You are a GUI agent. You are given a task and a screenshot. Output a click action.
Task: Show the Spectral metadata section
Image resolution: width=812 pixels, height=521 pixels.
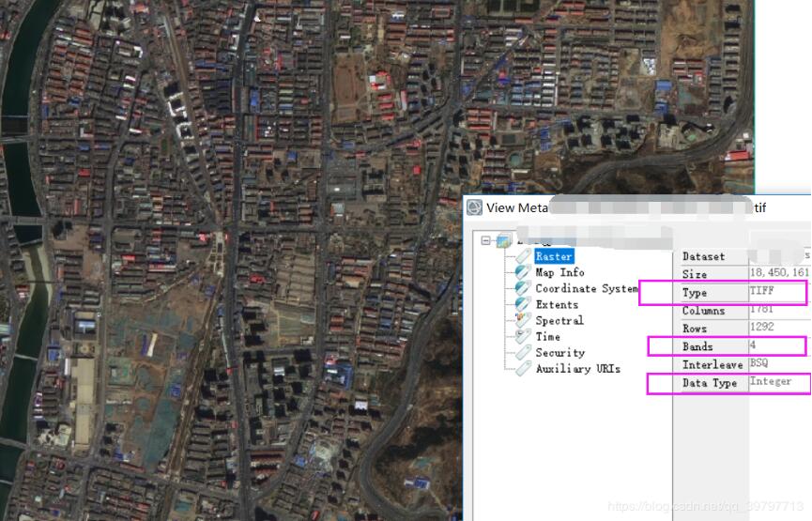coord(559,320)
